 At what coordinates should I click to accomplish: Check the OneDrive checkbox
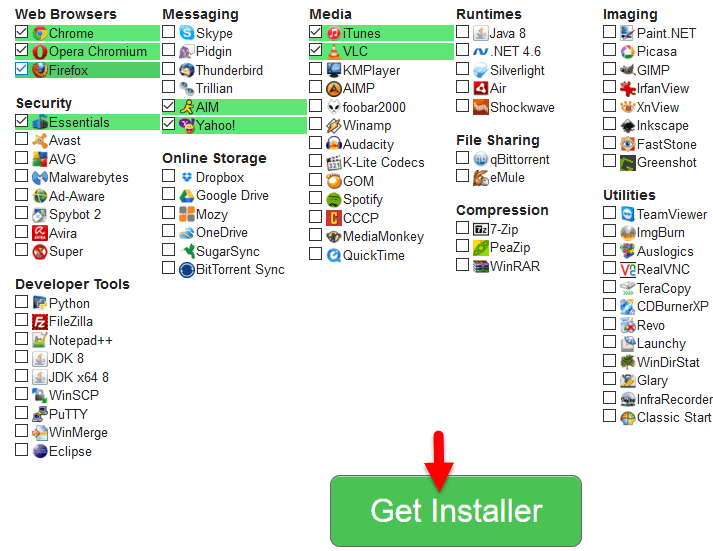pyautogui.click(x=169, y=231)
